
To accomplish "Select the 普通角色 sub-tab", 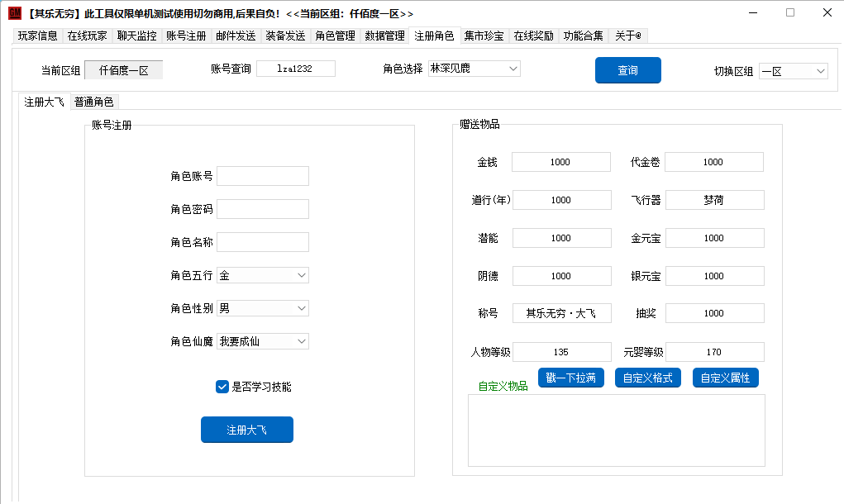I will (93, 102).
